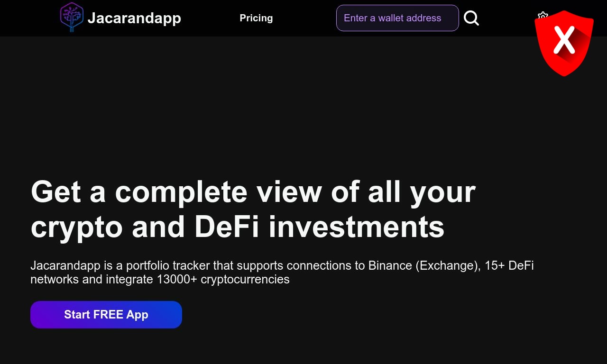Go to homepage via the purple tree logo
The image size is (607, 364).
tap(72, 18)
